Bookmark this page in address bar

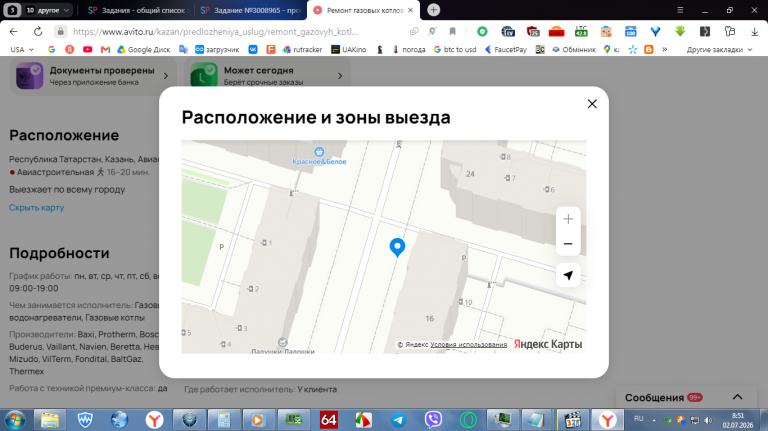pos(453,31)
